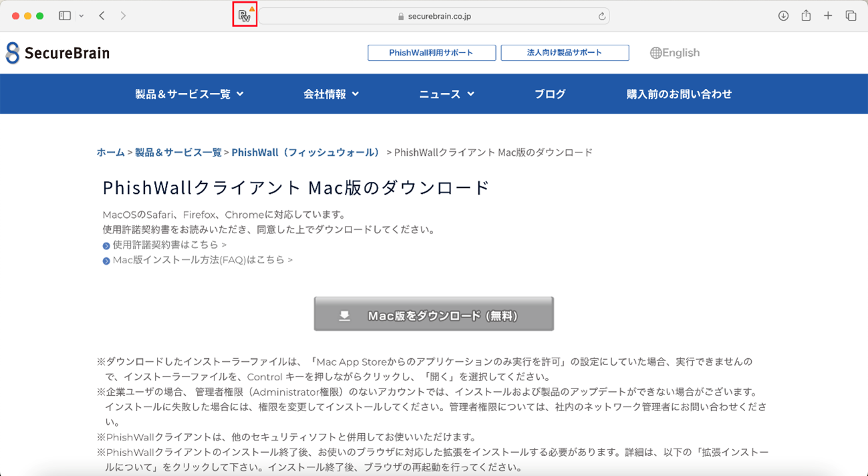Open PhishWall利用サポート button
The height and width of the screenshot is (476, 868).
click(432, 53)
